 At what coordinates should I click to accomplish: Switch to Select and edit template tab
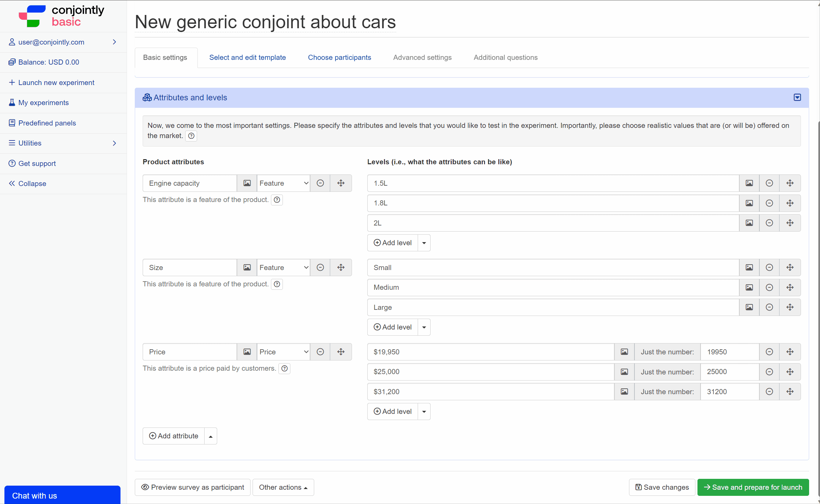tap(247, 57)
